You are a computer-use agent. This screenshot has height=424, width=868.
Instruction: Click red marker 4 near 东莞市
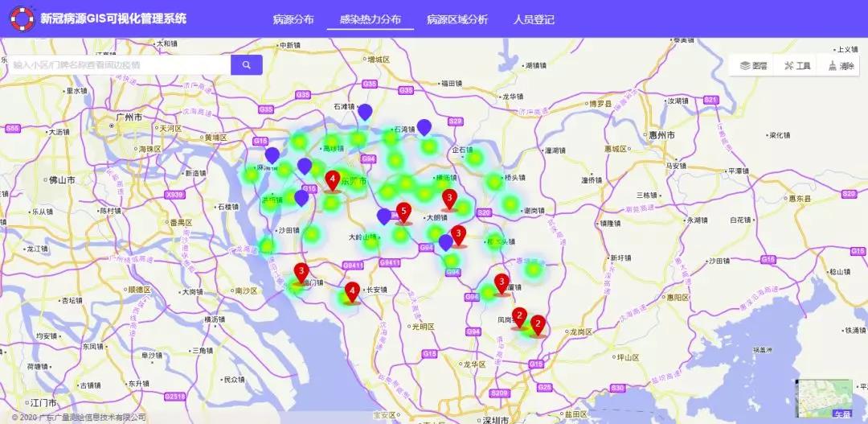[331, 180]
